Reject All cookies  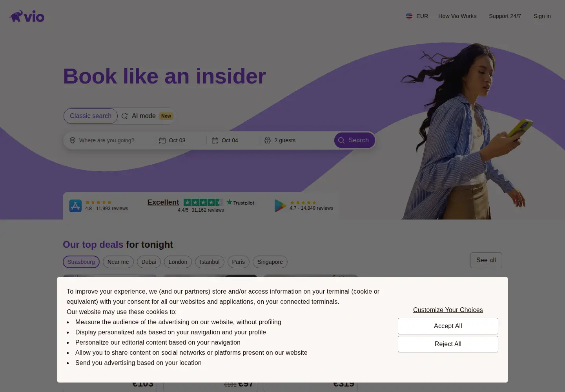[448, 344]
